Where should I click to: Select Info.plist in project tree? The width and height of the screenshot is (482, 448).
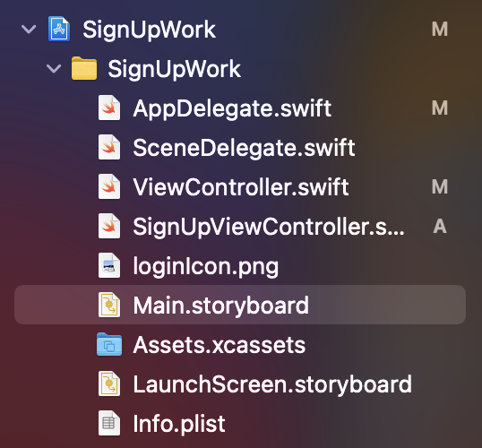pos(179,424)
